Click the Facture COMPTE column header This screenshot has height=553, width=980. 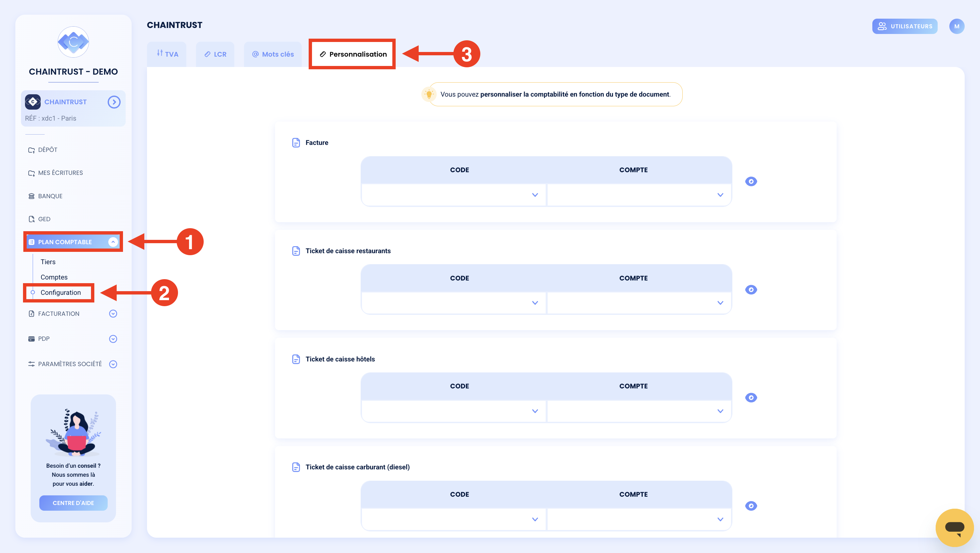pyautogui.click(x=633, y=170)
